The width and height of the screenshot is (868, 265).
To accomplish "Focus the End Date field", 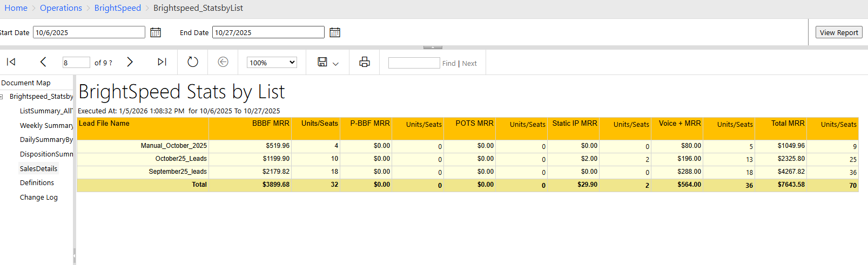I will coord(268,32).
